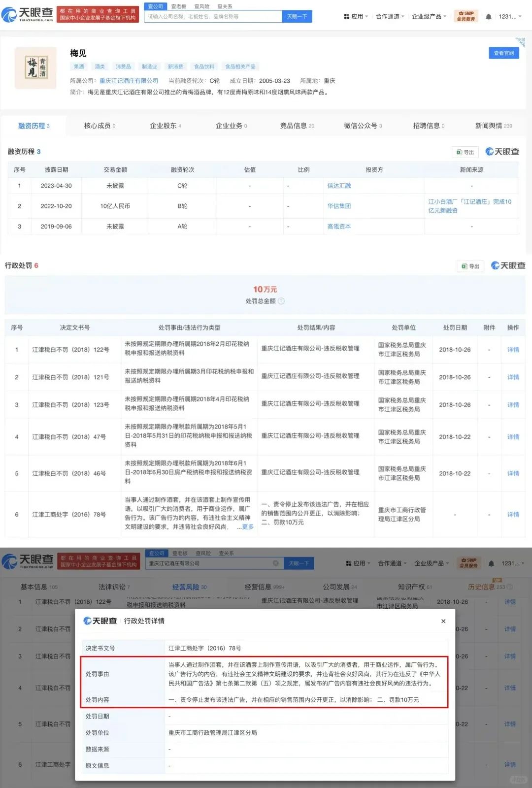Open the 基本信息 tab on lower page

(x=39, y=587)
